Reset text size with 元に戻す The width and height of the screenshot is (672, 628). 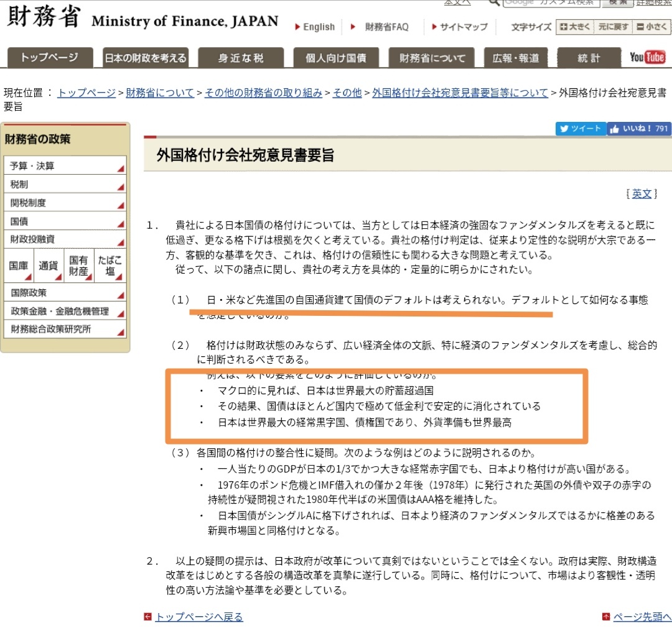tap(613, 27)
